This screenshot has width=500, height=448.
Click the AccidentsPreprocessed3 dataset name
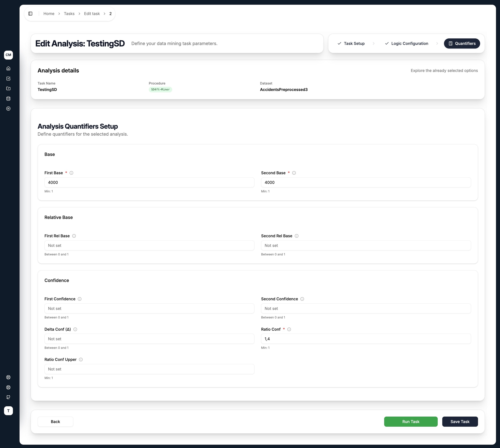[284, 90]
